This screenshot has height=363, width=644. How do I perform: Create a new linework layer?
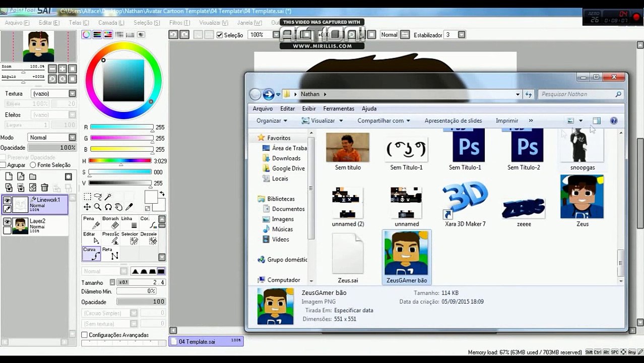(21, 176)
